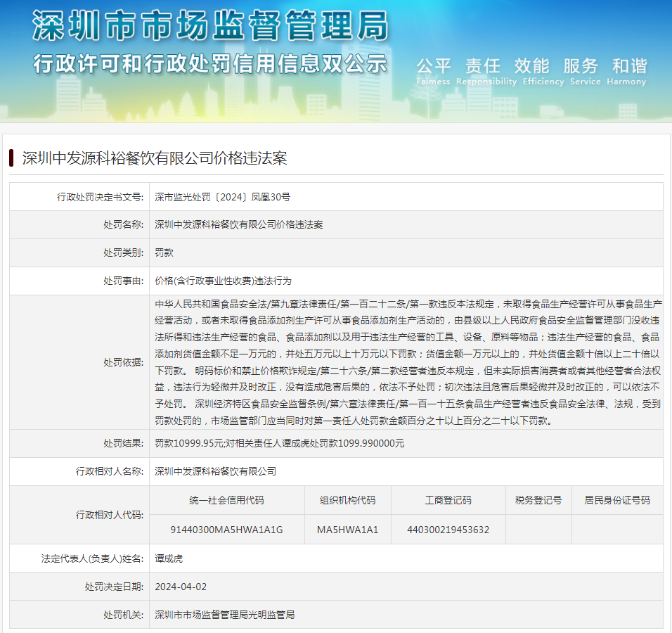
Task: Click the 公平 Fairness motto
Action: click(x=433, y=71)
